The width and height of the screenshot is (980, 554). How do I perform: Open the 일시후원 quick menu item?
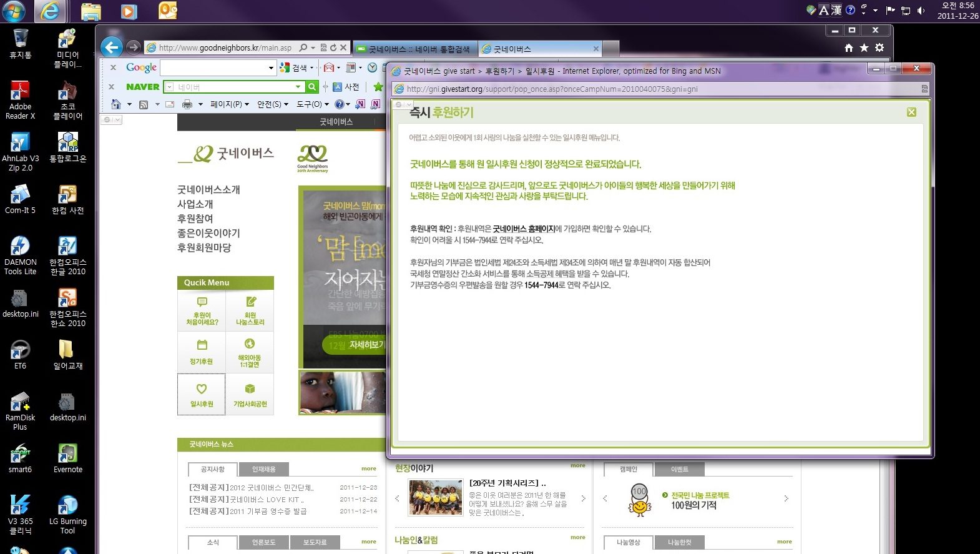pos(202,394)
